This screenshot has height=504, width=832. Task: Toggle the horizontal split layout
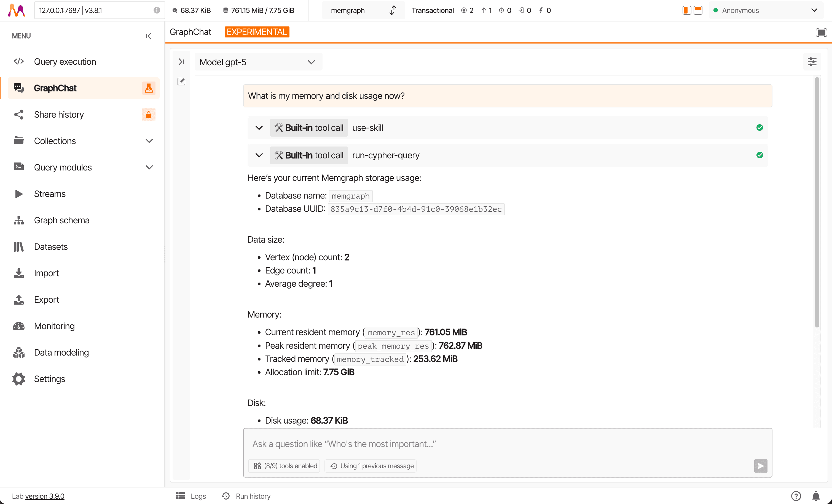click(x=698, y=10)
